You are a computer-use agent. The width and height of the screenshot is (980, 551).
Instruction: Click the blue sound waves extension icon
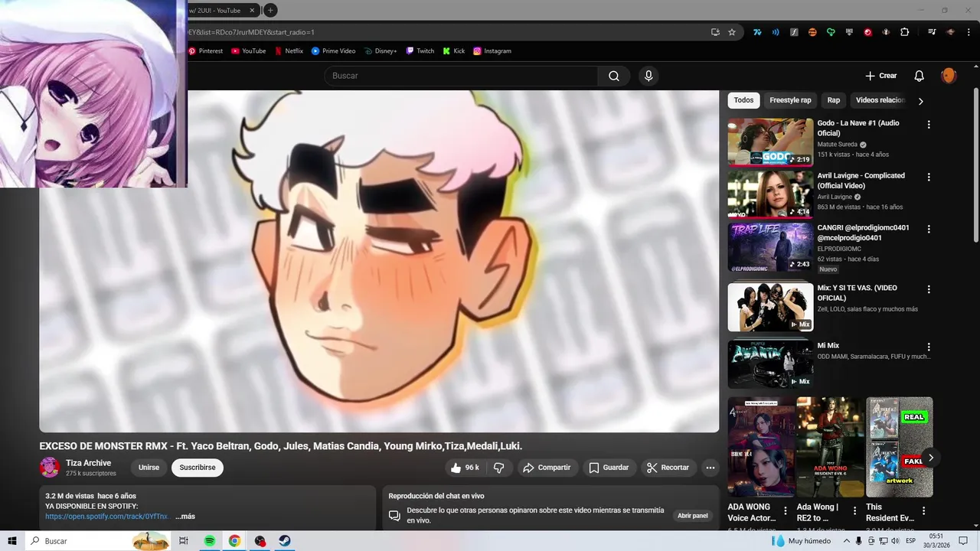pyautogui.click(x=776, y=32)
